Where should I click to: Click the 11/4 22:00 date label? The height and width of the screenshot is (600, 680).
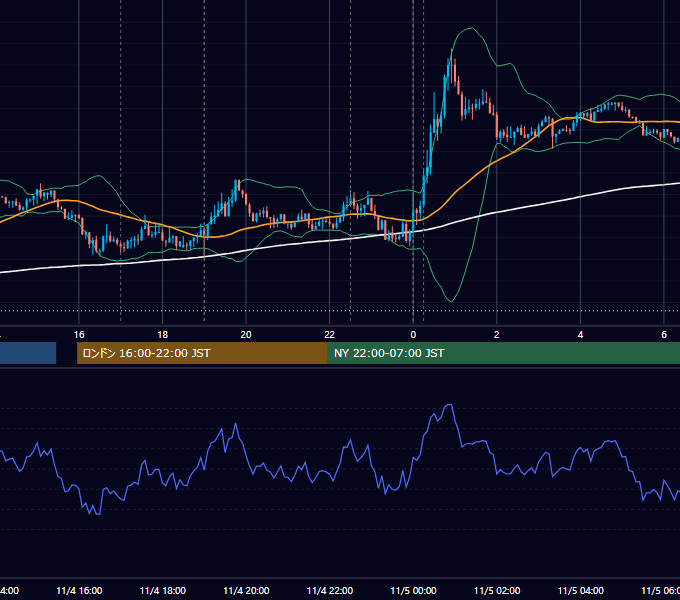tap(330, 590)
